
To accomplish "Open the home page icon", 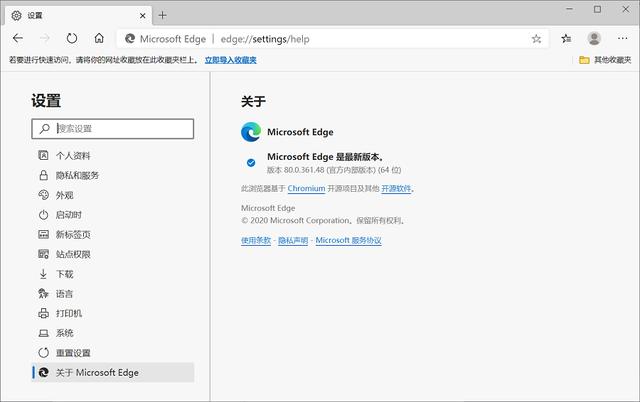I will tap(99, 38).
